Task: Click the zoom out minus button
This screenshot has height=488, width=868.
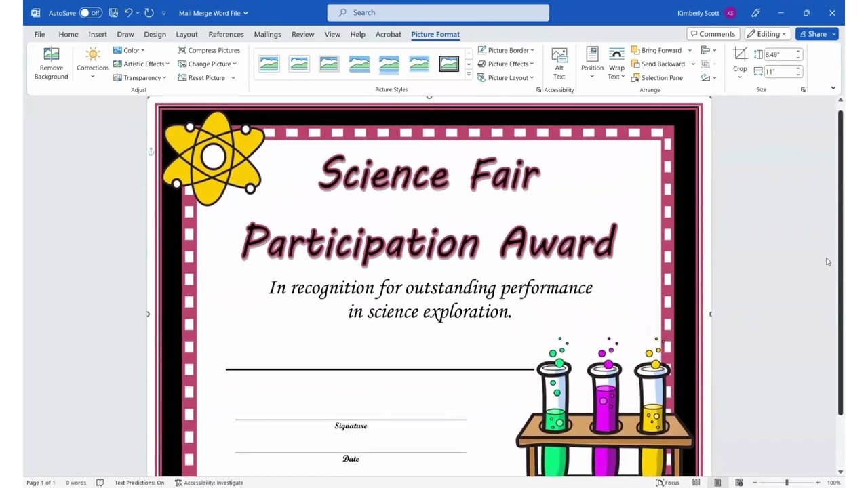Action: point(755,483)
